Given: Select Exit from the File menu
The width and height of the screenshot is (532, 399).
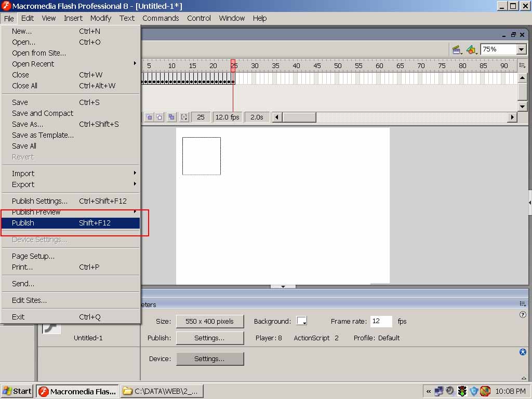Looking at the screenshot, I should pyautogui.click(x=71, y=317).
